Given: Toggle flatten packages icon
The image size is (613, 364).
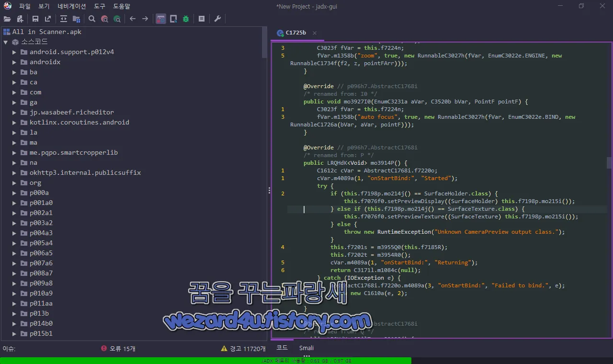Looking at the screenshot, I should [x=76, y=19].
